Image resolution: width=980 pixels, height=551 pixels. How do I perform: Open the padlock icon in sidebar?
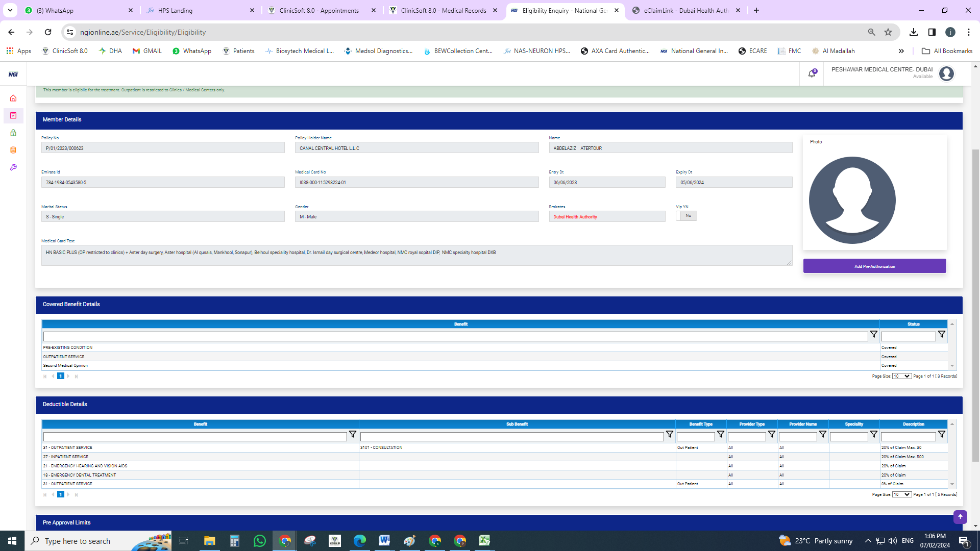click(x=13, y=133)
